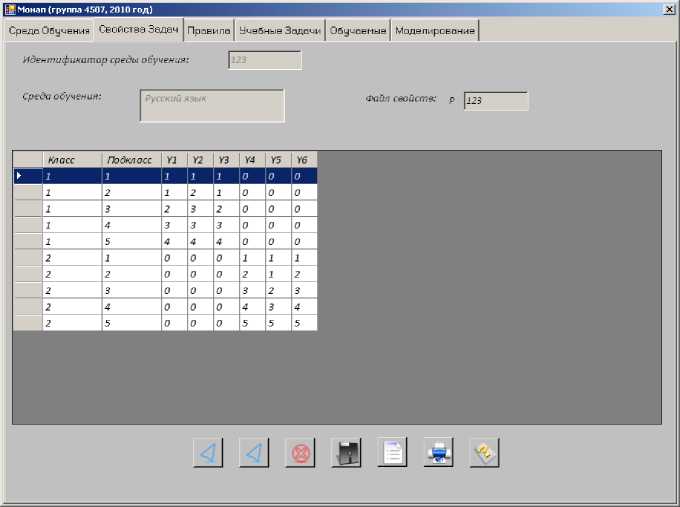Image resolution: width=680 pixels, height=507 pixels.
Task: Open the Правила tab
Action: [209, 31]
